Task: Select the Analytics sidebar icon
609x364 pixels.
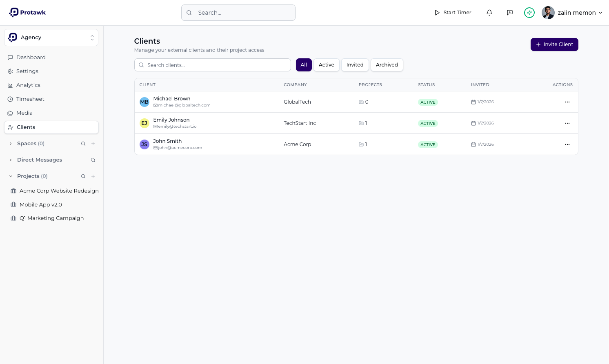Action: point(10,85)
